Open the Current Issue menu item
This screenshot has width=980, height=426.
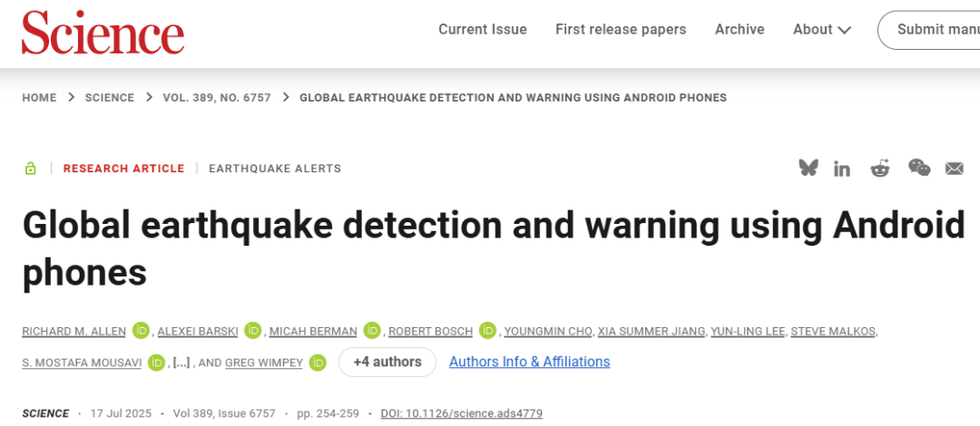coord(483,29)
